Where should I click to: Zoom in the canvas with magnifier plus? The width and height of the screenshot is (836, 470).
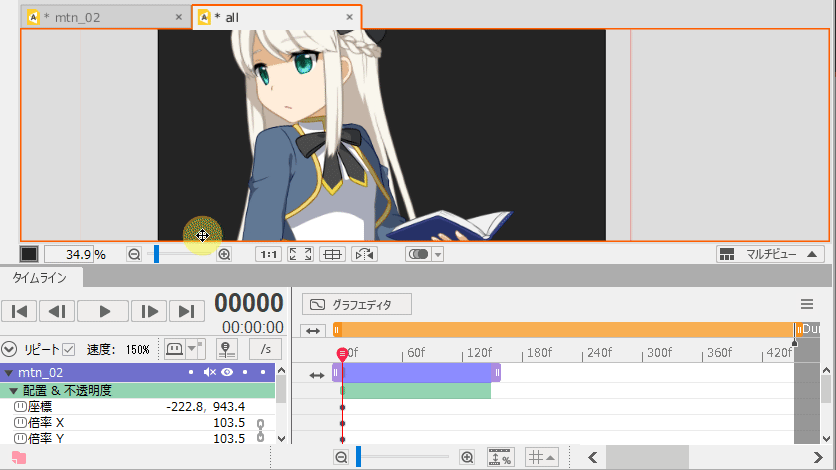(x=224, y=254)
